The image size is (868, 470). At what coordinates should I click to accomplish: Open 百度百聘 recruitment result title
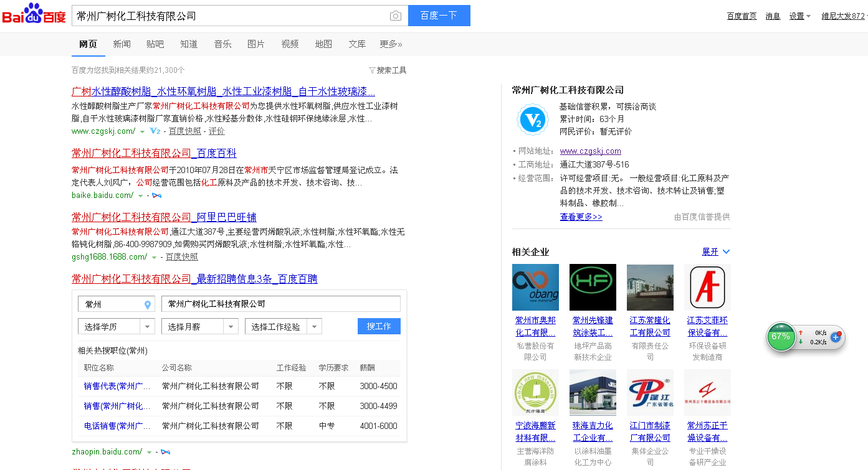[x=194, y=279]
